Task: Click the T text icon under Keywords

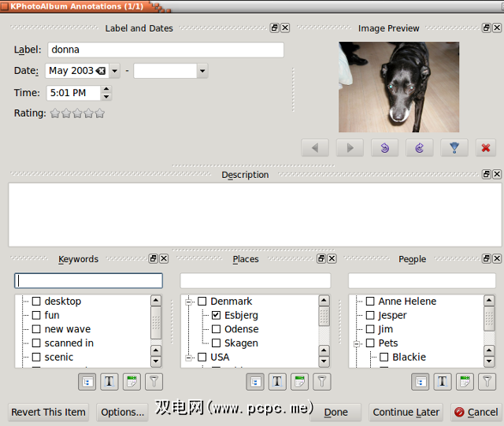Action: pyautogui.click(x=109, y=382)
